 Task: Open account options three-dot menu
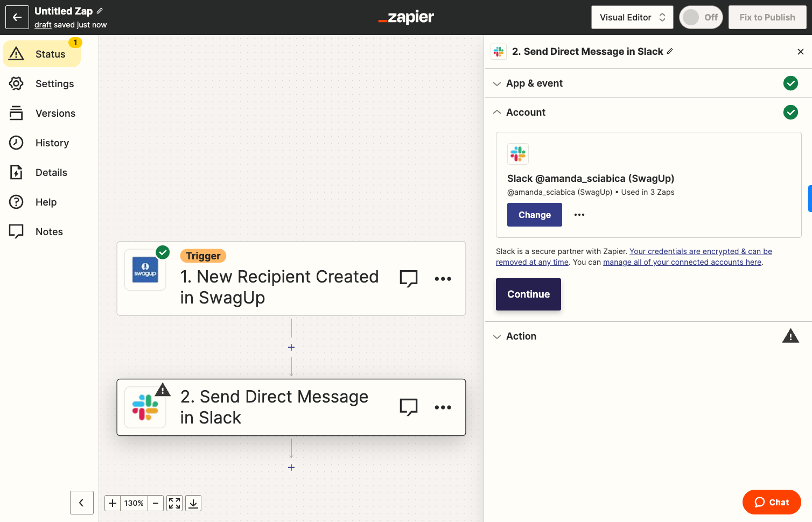579,215
